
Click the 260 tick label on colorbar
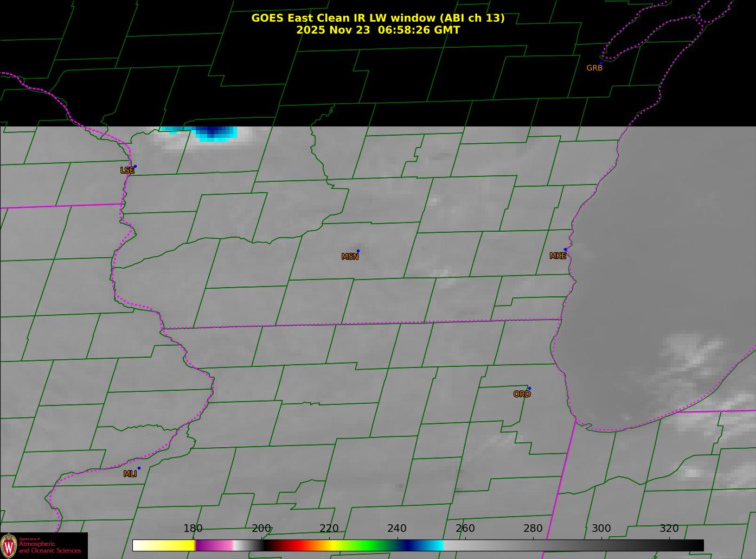[465, 529]
